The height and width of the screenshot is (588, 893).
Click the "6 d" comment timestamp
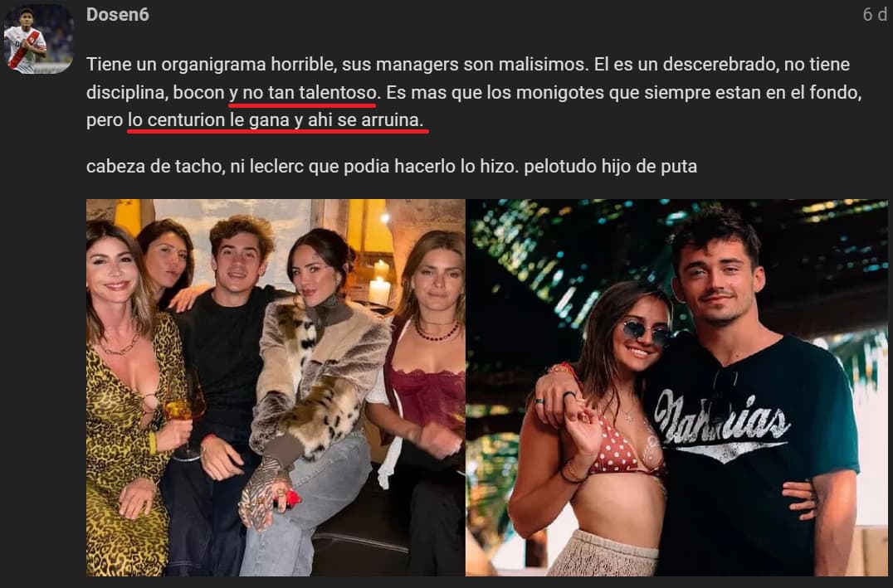[875, 15]
